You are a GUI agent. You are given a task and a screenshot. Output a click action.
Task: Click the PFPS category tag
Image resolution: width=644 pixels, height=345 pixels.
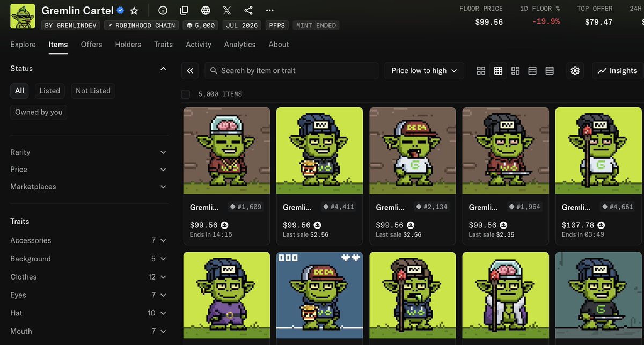tap(277, 25)
